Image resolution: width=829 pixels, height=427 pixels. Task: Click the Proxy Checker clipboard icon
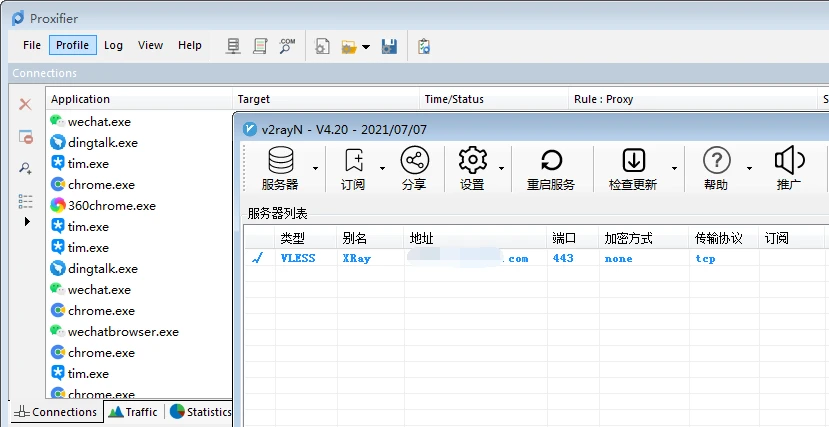(423, 47)
